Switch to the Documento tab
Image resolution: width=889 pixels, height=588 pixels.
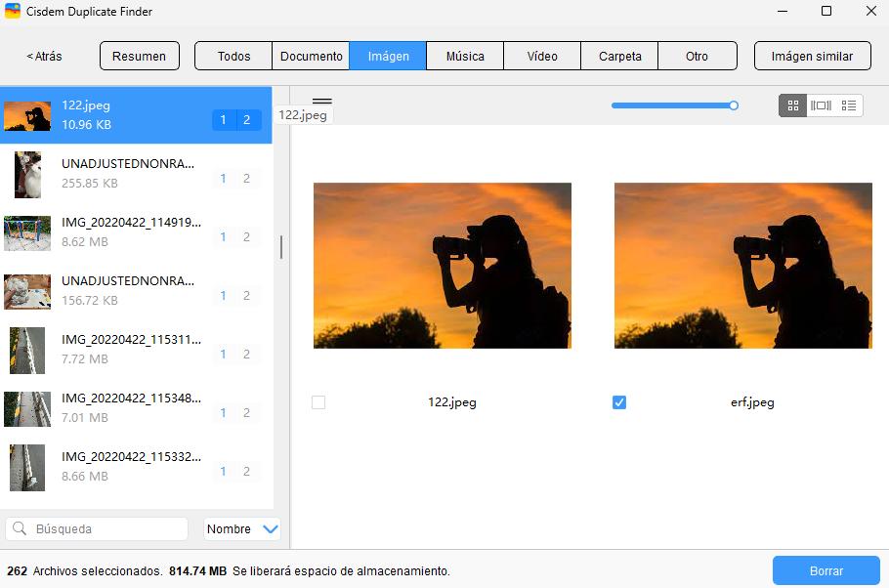(311, 56)
